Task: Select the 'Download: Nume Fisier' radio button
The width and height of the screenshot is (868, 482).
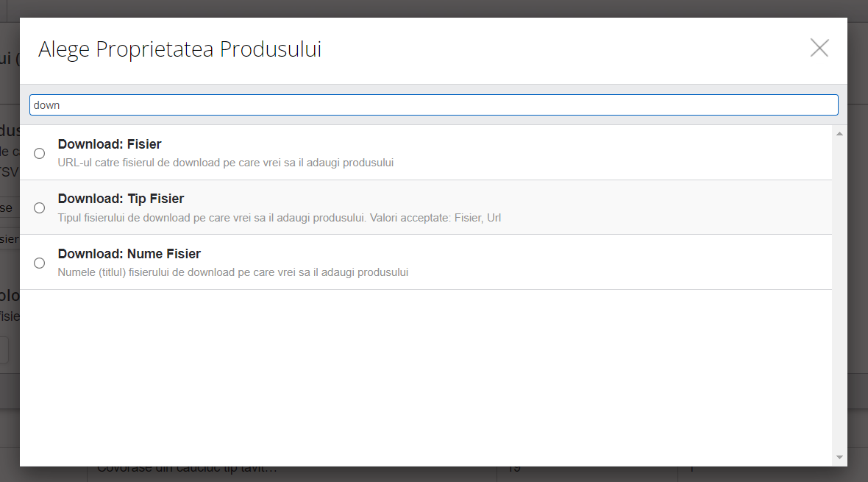Action: 40,263
